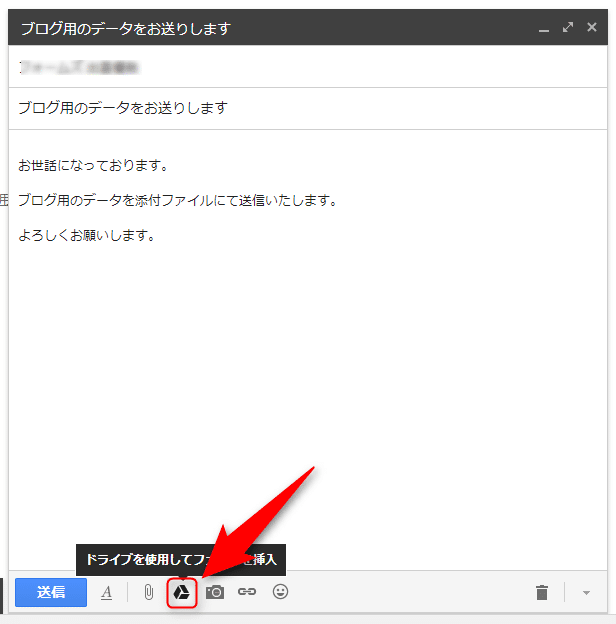This screenshot has height=624, width=616.
Task: Click the compose title bar text
Action: click(x=126, y=29)
